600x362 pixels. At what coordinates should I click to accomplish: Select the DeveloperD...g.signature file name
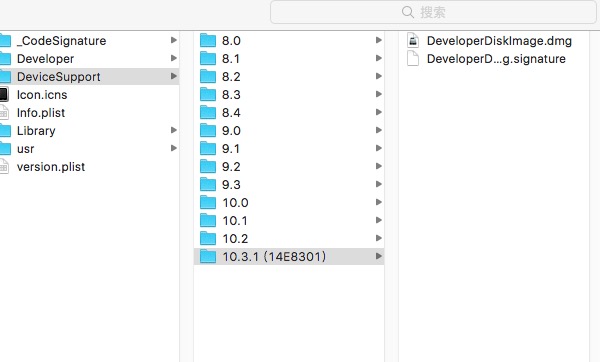coord(496,59)
